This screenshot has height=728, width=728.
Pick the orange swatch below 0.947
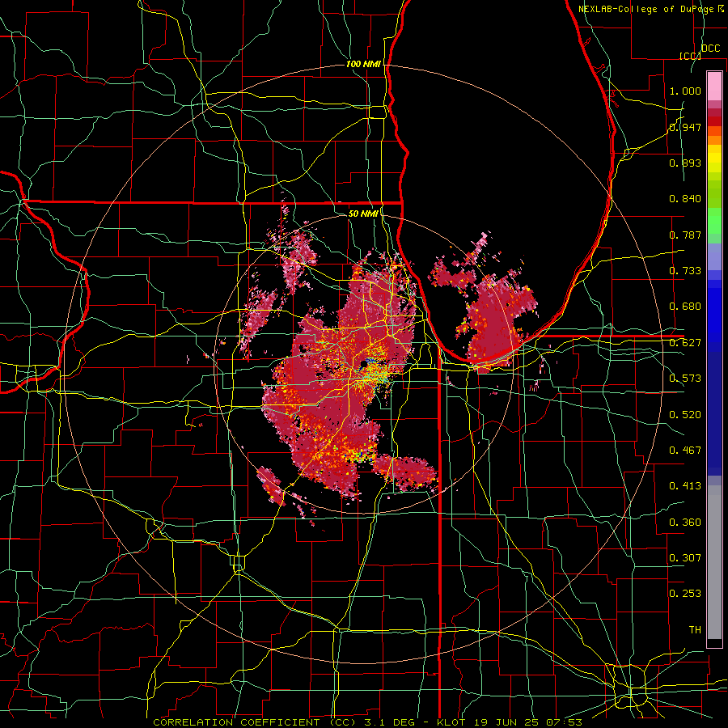tap(714, 140)
